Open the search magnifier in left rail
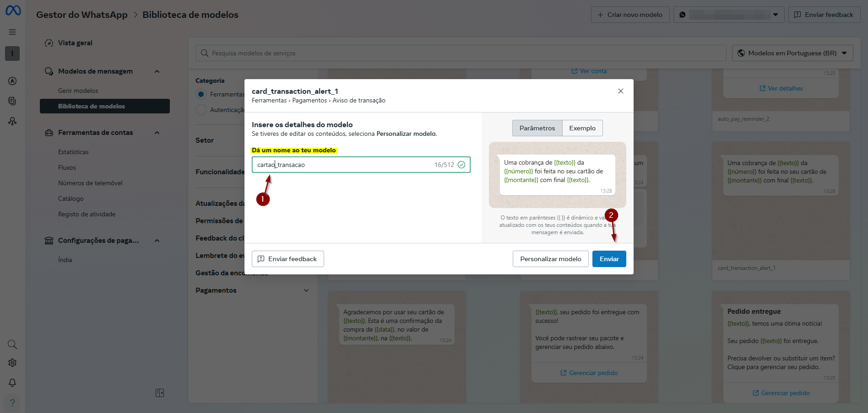Image resolution: width=868 pixels, height=413 pixels. tap(12, 344)
